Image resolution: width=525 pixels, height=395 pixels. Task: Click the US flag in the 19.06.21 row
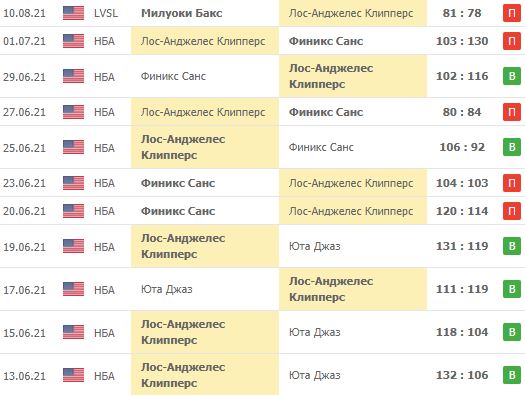(73, 246)
